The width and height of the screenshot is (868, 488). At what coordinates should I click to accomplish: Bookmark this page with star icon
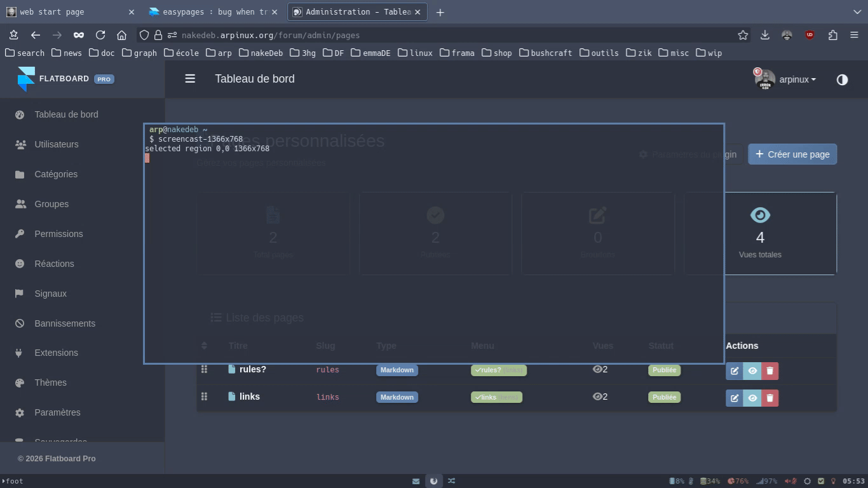[742, 36]
